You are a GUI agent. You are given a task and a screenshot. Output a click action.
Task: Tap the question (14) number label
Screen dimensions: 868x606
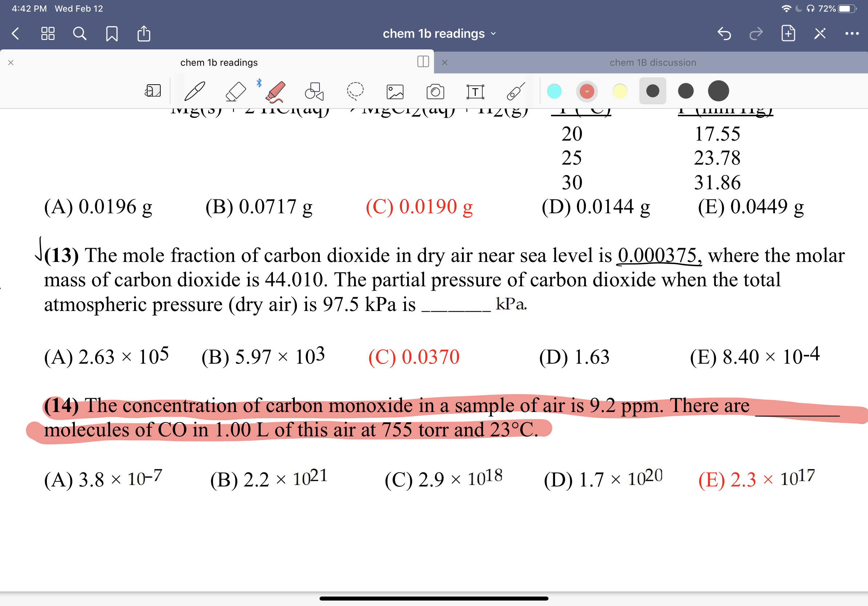click(x=62, y=405)
